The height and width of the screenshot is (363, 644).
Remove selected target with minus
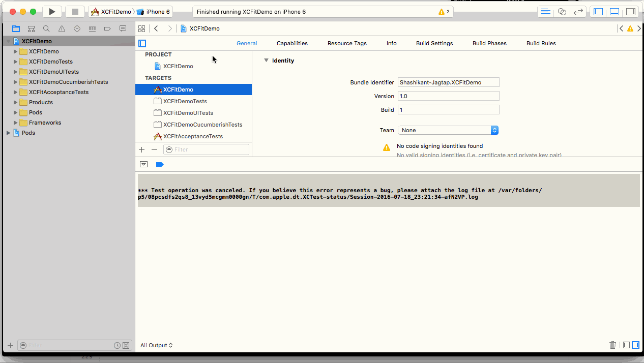pyautogui.click(x=154, y=149)
